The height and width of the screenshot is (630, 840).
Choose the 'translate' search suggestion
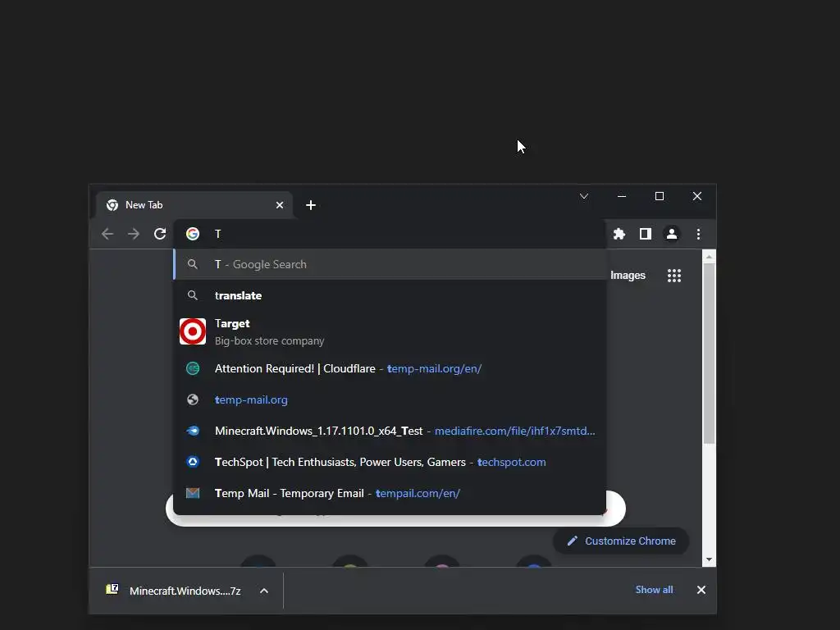[390, 295]
